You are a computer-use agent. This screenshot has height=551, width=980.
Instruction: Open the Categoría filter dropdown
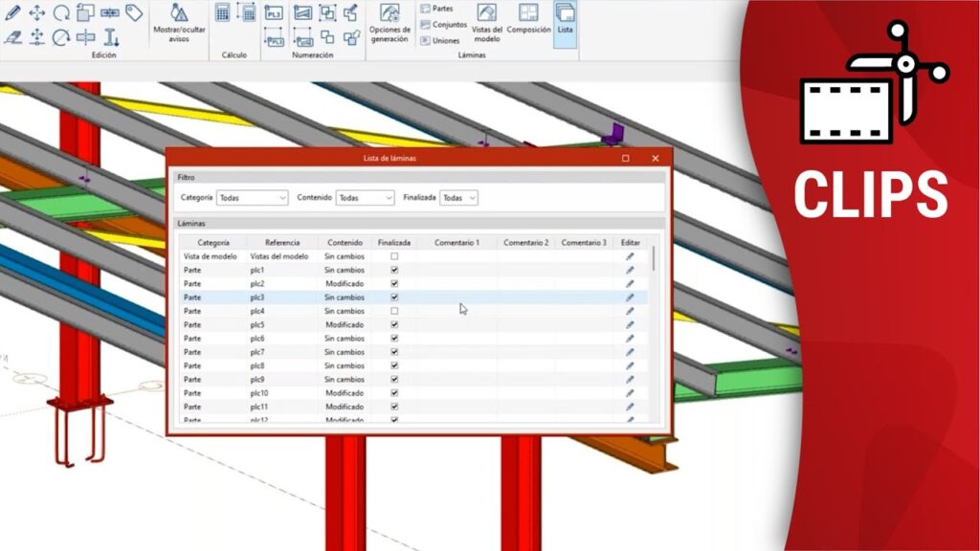point(252,198)
